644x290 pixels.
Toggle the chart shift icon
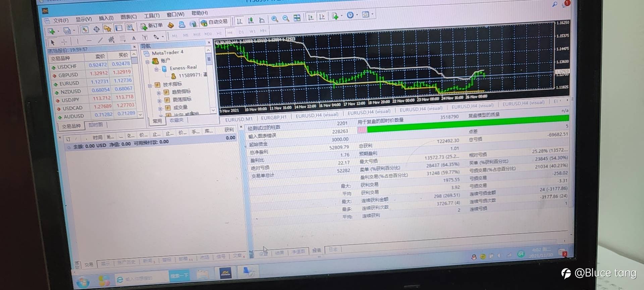tap(322, 16)
